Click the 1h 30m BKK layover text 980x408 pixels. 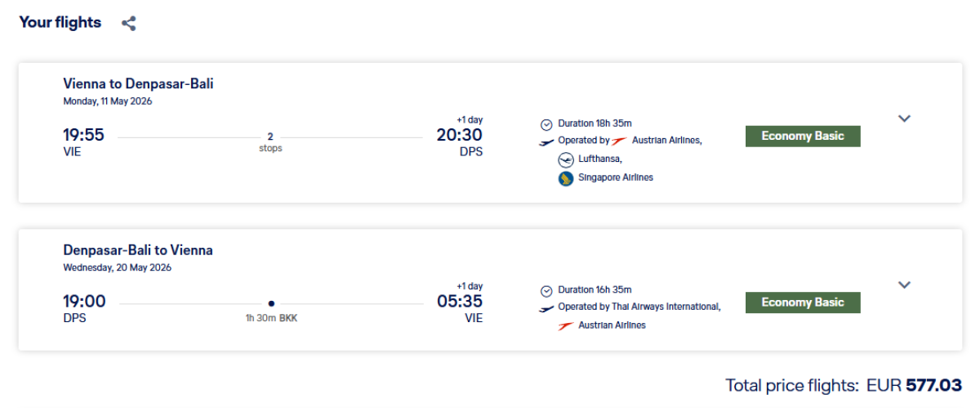pyautogui.click(x=271, y=318)
